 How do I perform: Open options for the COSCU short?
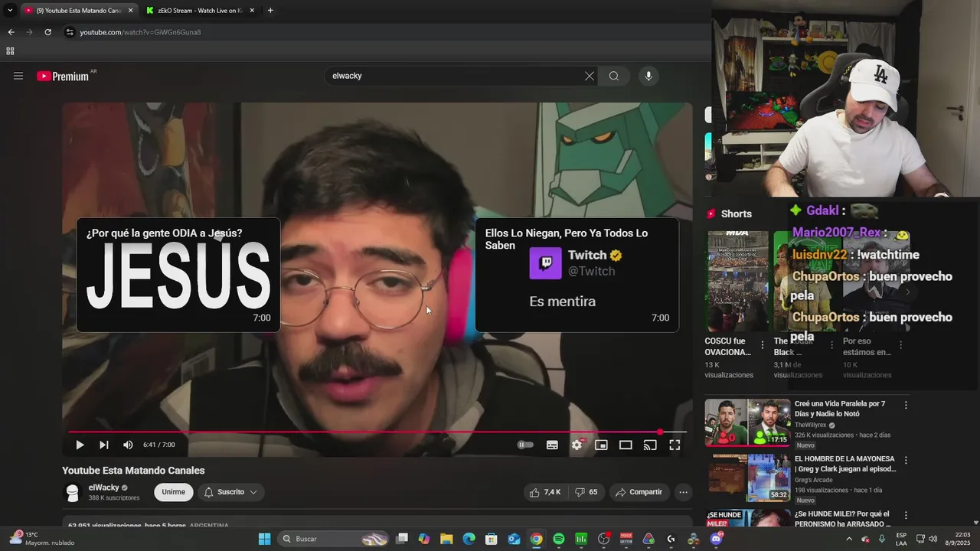[762, 345]
